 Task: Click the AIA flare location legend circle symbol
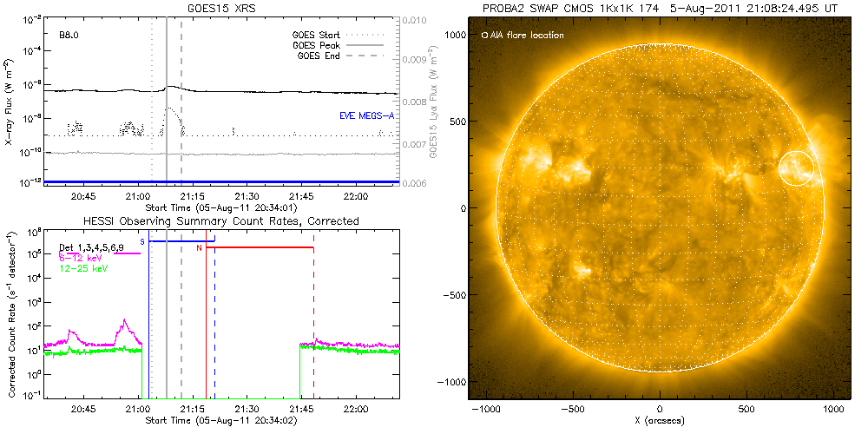click(x=484, y=36)
